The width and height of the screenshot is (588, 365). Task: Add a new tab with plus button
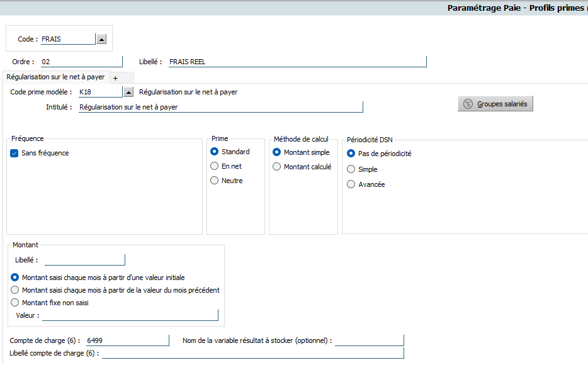[x=115, y=77]
